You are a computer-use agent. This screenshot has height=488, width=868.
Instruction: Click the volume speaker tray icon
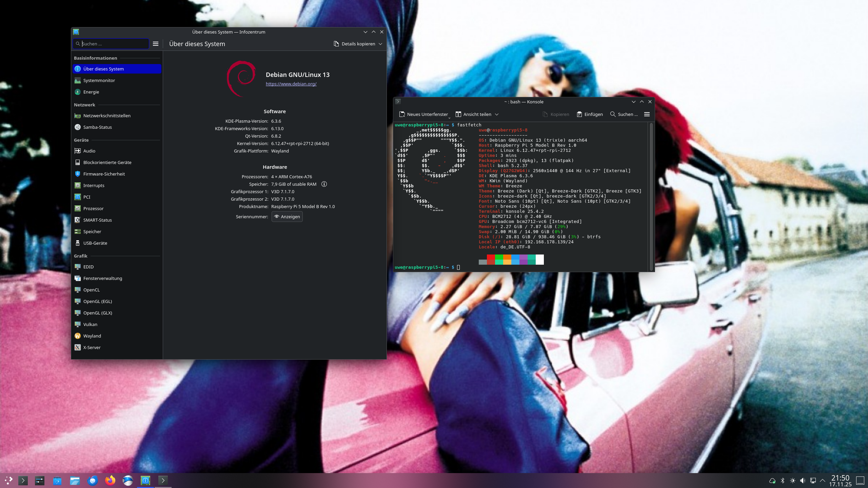click(803, 481)
